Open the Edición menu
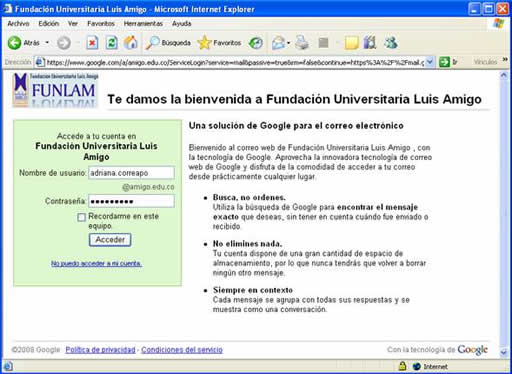This screenshot has height=374, width=512. click(49, 23)
